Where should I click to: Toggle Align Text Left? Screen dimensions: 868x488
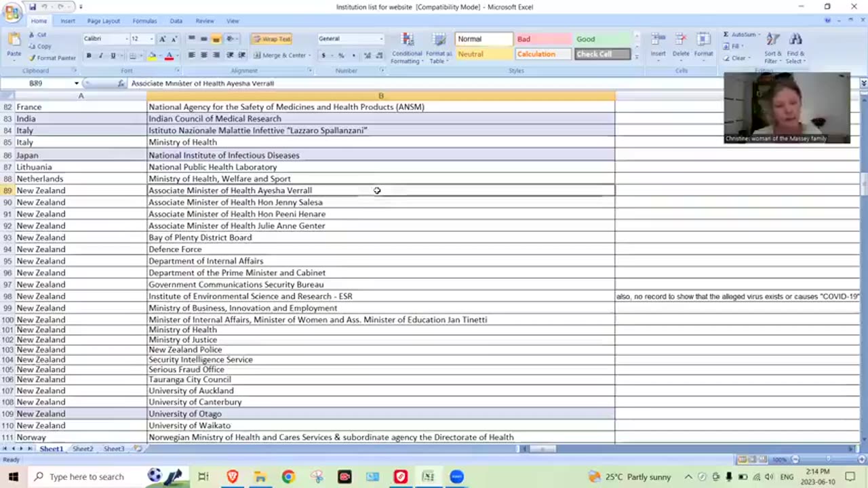click(191, 56)
